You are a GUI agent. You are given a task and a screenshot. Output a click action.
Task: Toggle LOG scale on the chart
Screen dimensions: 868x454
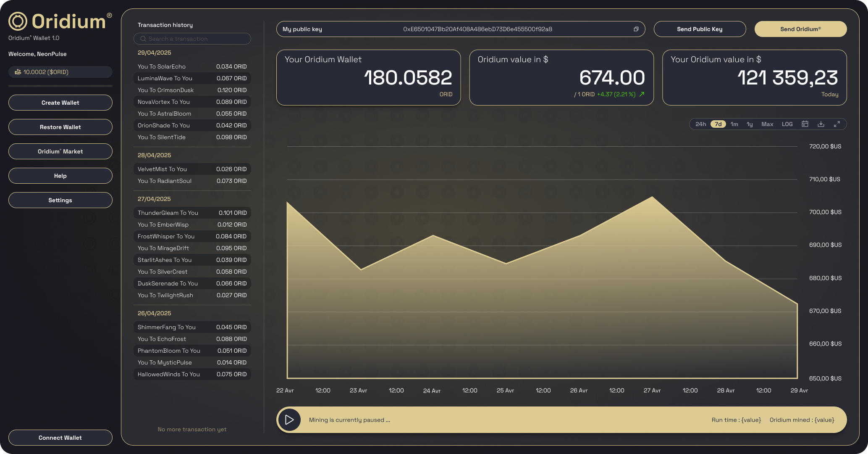click(x=787, y=124)
